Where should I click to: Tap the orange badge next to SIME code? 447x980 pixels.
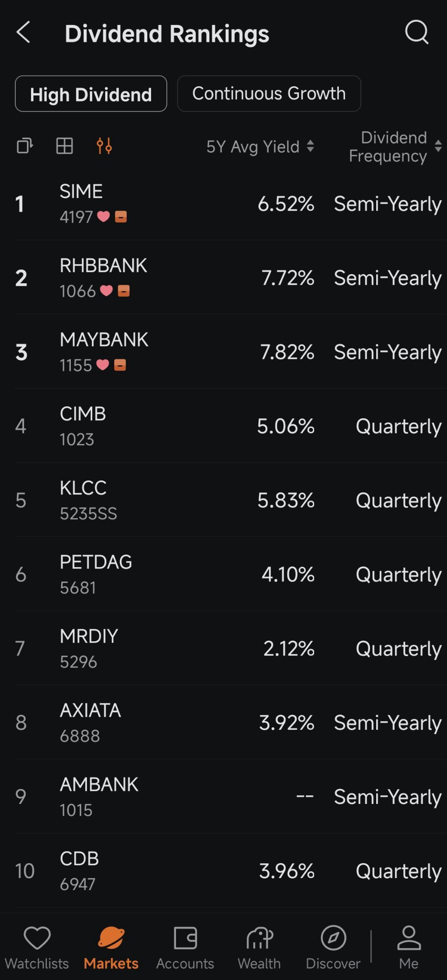pos(121,217)
